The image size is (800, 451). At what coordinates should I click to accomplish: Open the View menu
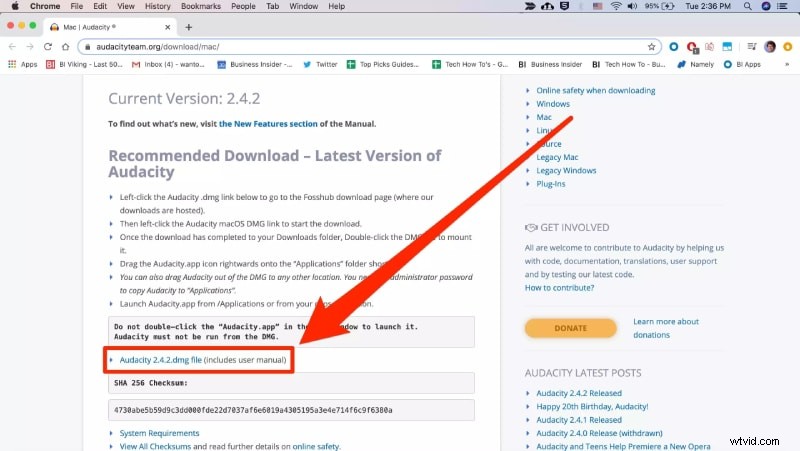click(x=126, y=6)
